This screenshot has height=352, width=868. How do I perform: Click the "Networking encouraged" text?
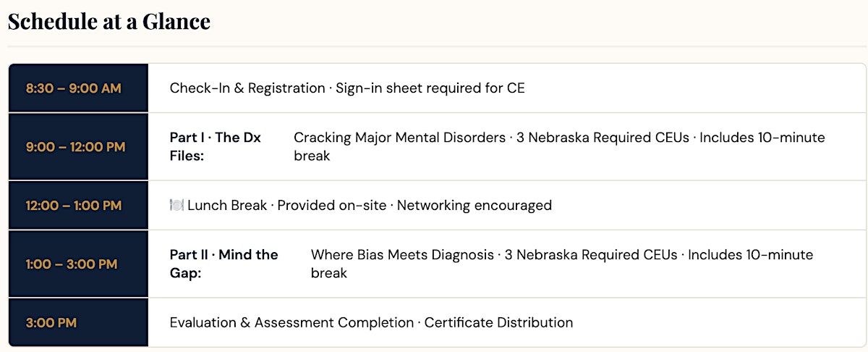tap(475, 206)
